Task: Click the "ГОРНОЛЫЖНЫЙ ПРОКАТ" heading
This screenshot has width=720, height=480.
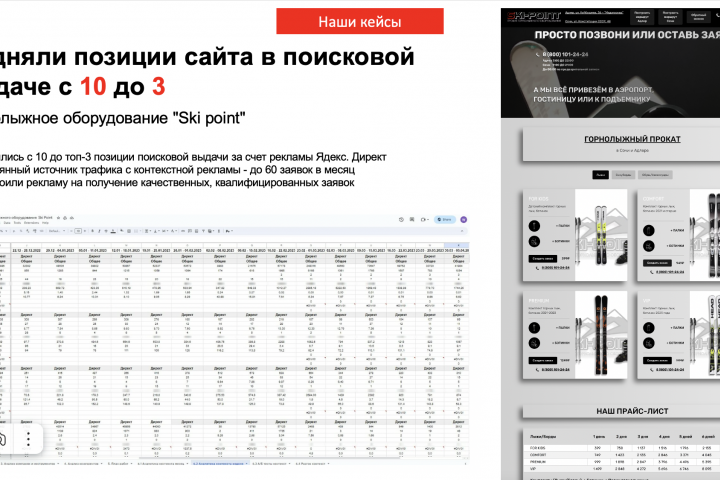Action: 632,139
